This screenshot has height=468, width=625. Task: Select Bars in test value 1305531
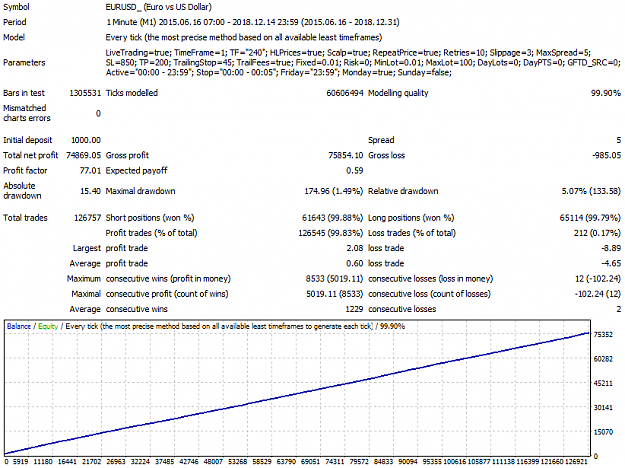85,93
